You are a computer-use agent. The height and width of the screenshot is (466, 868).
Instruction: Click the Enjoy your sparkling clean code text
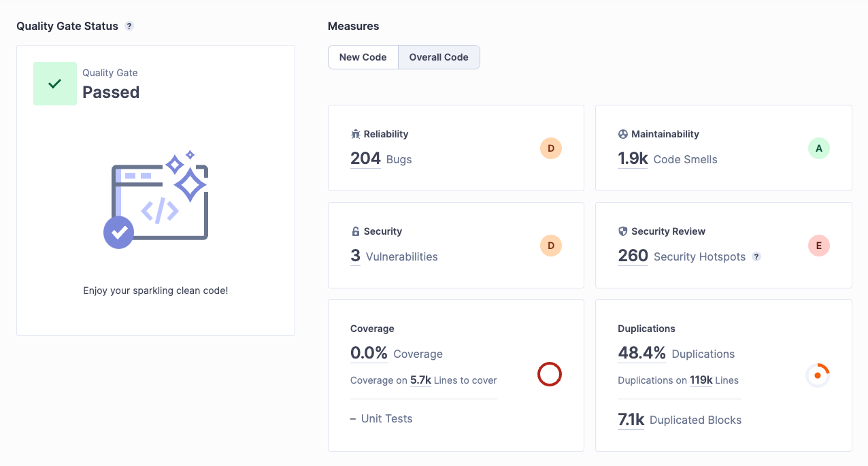pos(156,290)
